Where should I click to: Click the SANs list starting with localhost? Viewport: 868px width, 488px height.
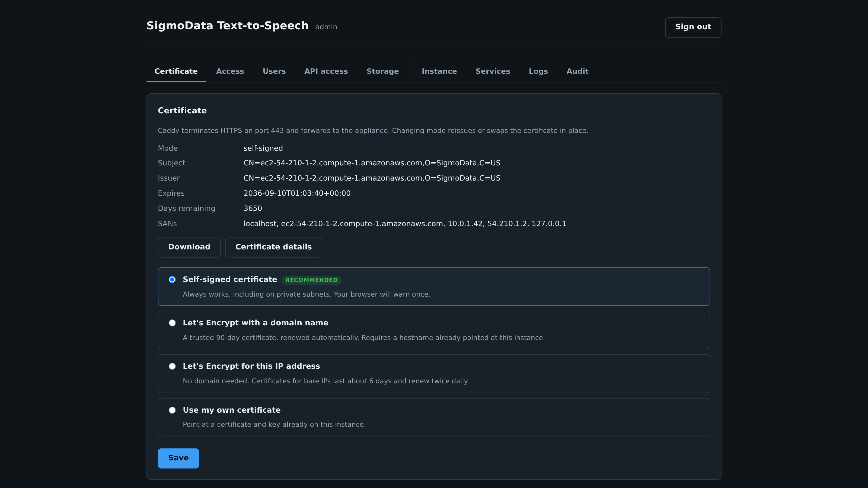tap(405, 224)
